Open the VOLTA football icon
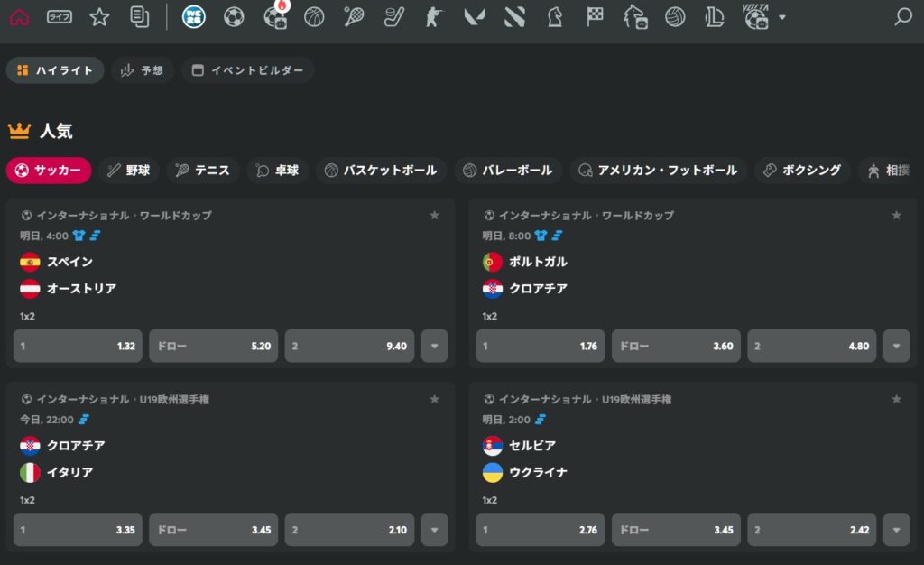Viewport: 924px width, 565px height. click(x=755, y=17)
